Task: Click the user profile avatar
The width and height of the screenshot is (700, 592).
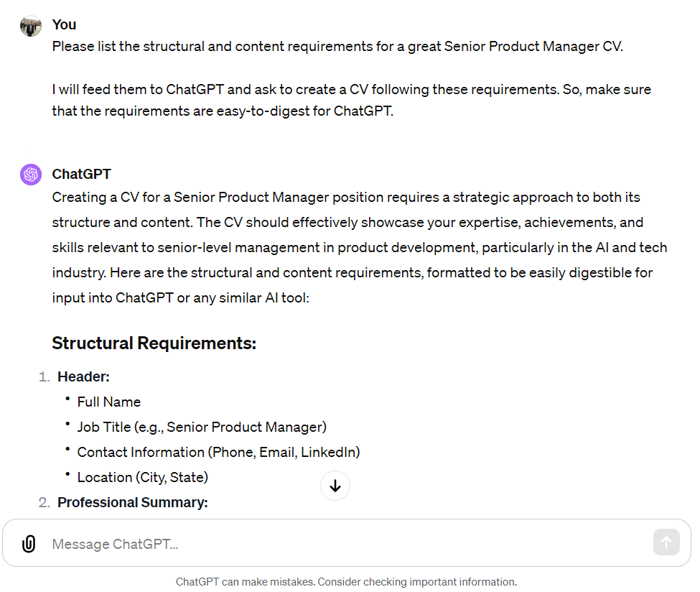Action: coord(31,26)
